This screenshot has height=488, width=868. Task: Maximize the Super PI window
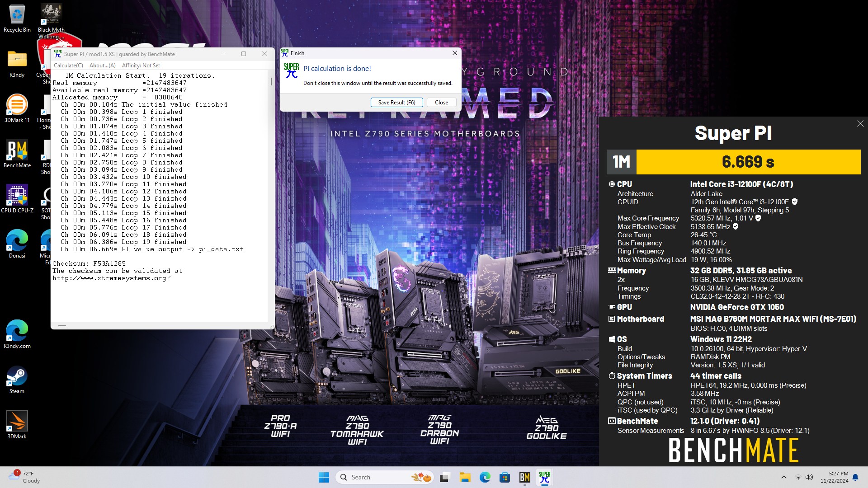[244, 54]
